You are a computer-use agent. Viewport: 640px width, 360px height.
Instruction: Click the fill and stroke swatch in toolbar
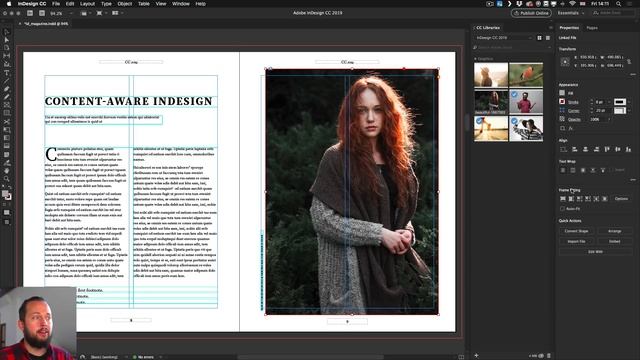7,195
